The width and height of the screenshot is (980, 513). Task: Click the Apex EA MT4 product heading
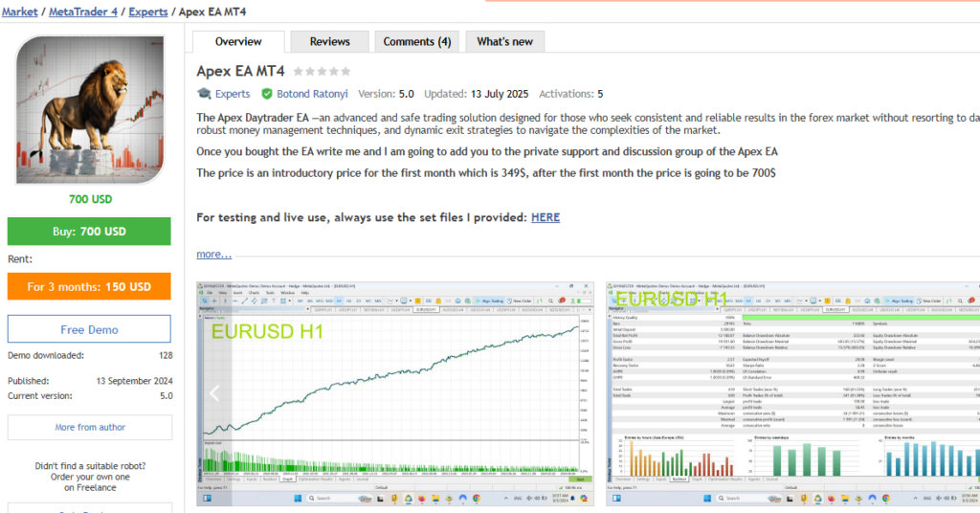[240, 71]
